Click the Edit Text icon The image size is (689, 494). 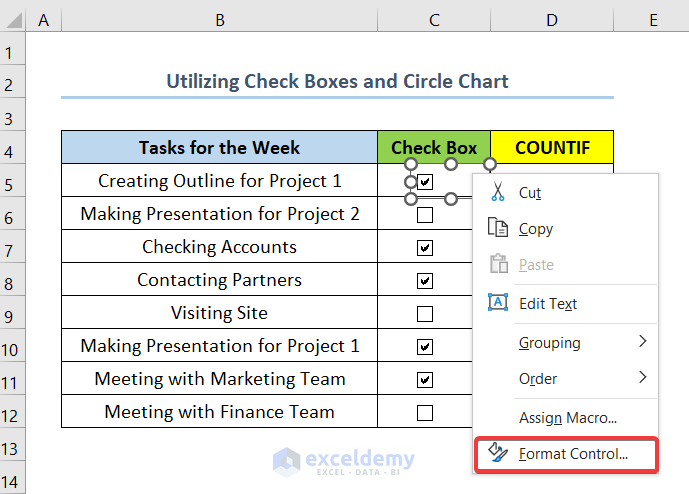click(497, 303)
